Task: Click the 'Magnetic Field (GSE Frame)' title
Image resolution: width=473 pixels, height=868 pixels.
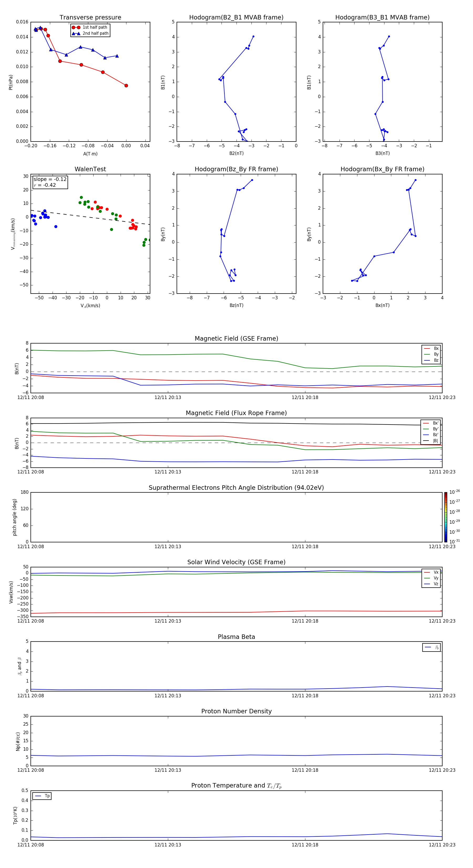Action: click(x=236, y=338)
